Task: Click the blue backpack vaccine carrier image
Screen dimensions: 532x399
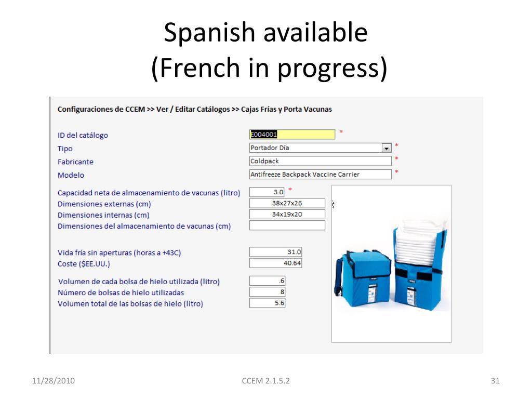Action: pyautogui.click(x=392, y=264)
